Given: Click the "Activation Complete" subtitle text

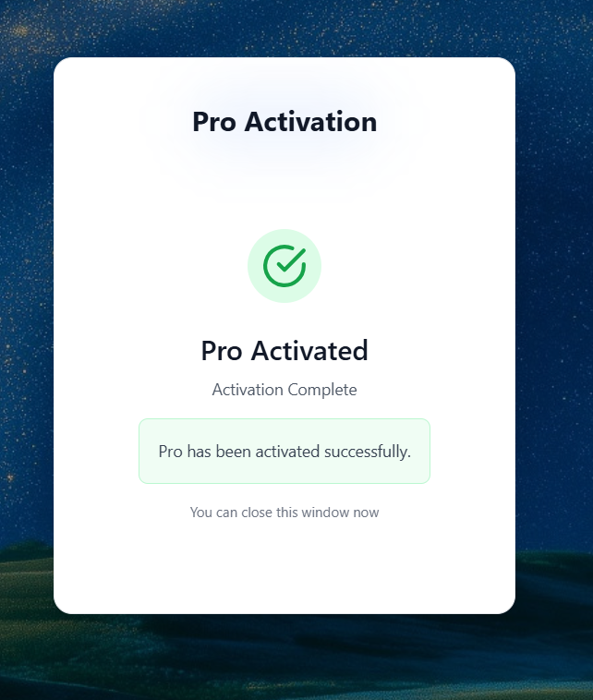Looking at the screenshot, I should [284, 390].
